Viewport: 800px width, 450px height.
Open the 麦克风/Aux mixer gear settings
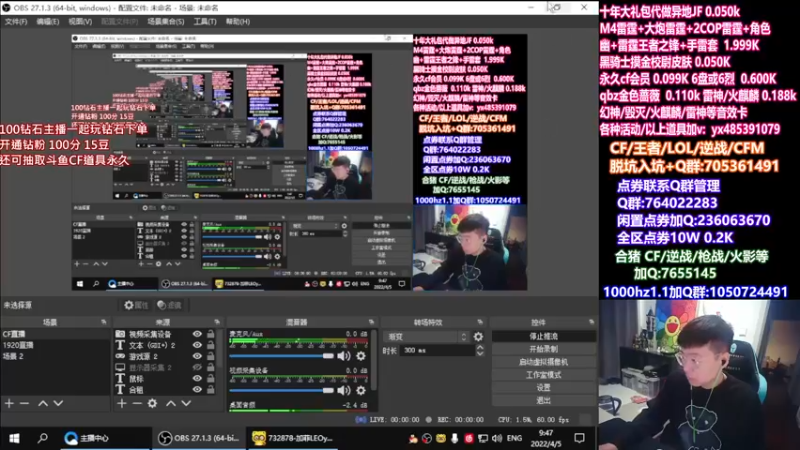pos(361,356)
